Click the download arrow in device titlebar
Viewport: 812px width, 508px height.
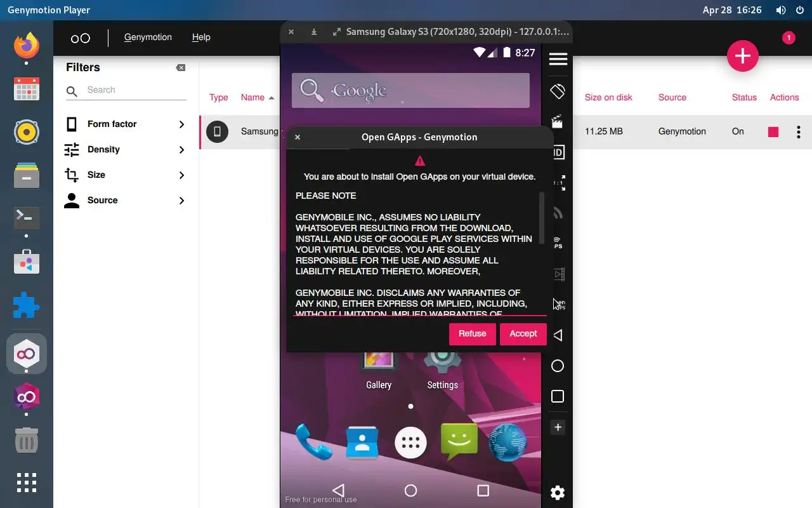coord(314,32)
